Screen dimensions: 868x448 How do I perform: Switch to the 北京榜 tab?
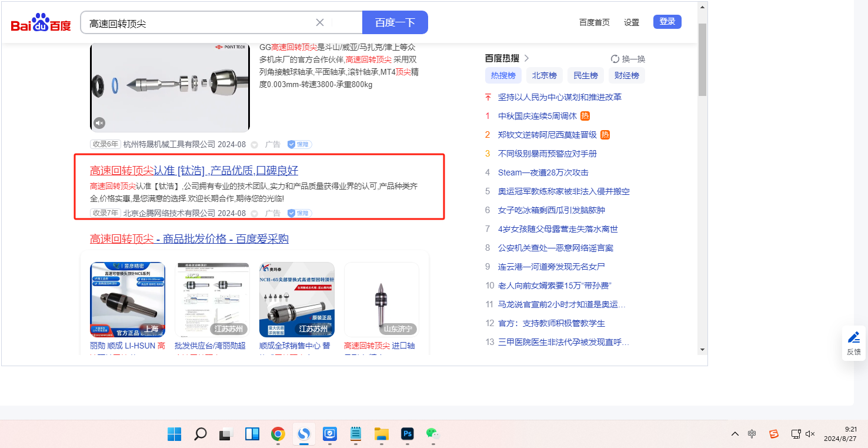(545, 75)
